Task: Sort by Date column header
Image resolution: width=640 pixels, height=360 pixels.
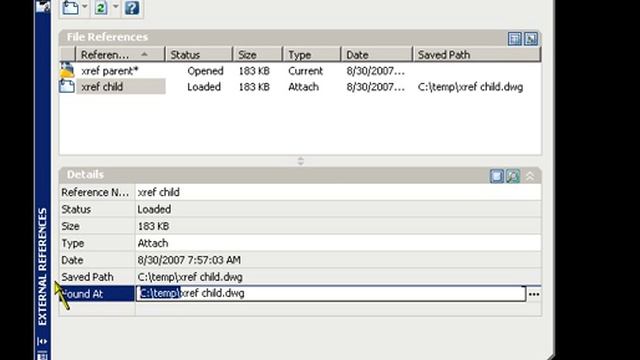Action: click(376, 55)
